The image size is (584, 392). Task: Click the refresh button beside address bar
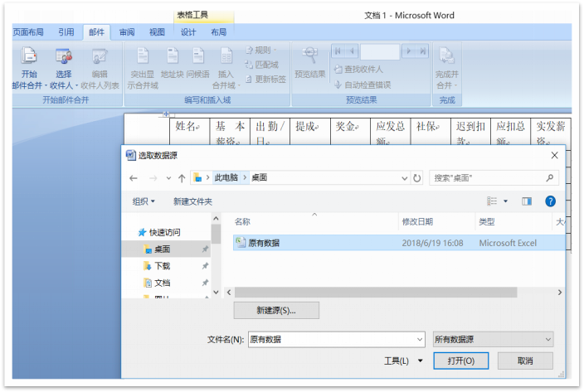[416, 177]
